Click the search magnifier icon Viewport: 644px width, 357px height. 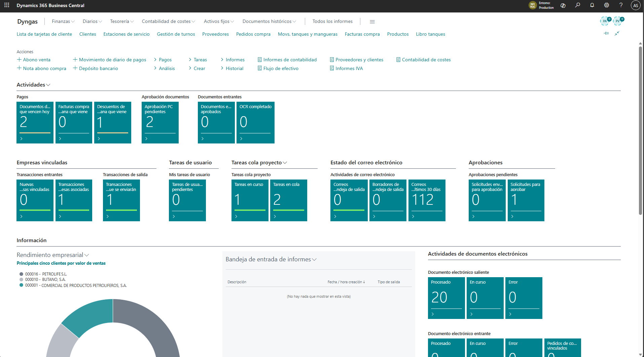578,5
